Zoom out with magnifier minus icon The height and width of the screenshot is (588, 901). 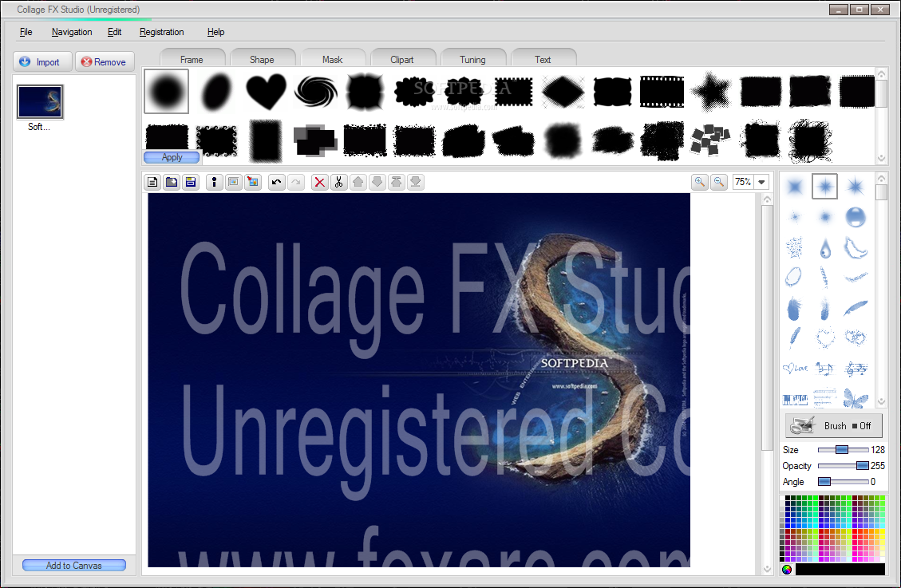click(718, 182)
